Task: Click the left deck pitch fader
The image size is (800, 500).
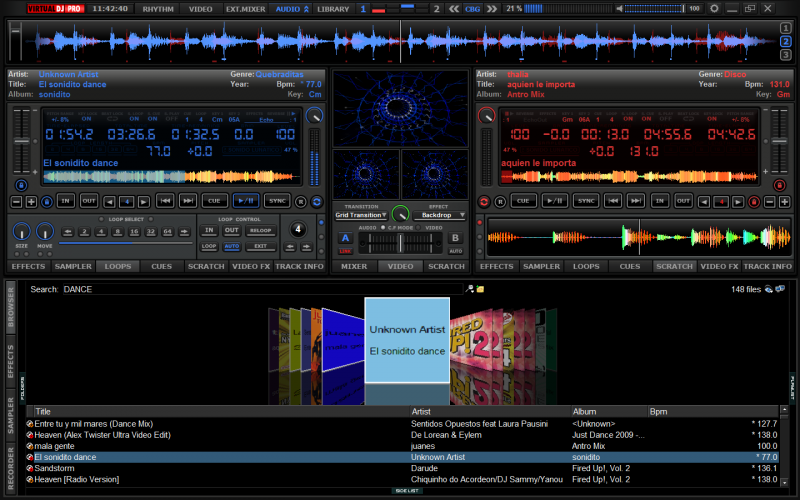Action: point(21,141)
